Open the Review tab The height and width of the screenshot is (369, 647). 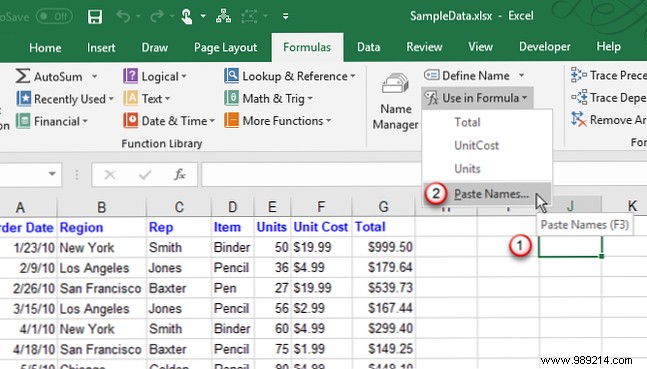click(424, 47)
